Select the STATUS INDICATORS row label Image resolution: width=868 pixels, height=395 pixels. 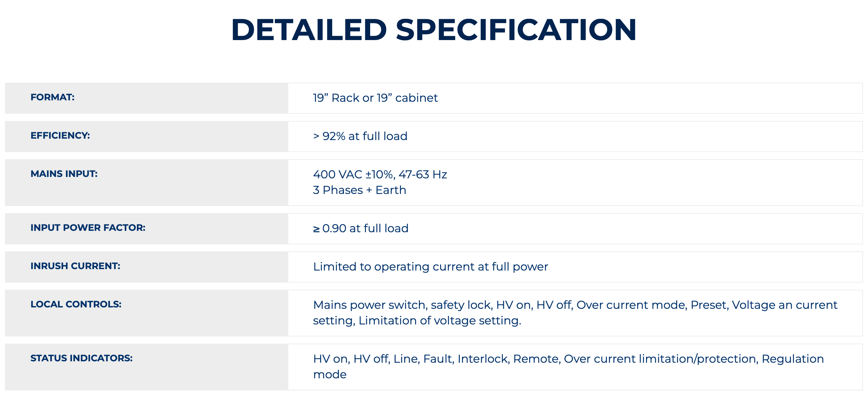[82, 358]
